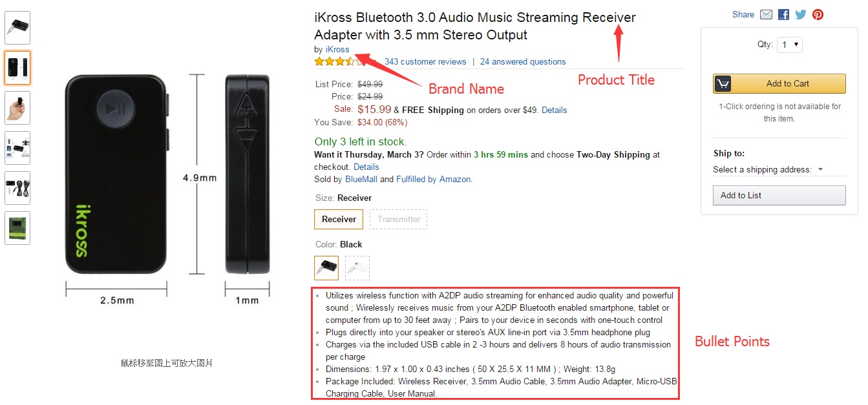Add the item to a list
The width and height of the screenshot is (868, 405).
coord(779,195)
